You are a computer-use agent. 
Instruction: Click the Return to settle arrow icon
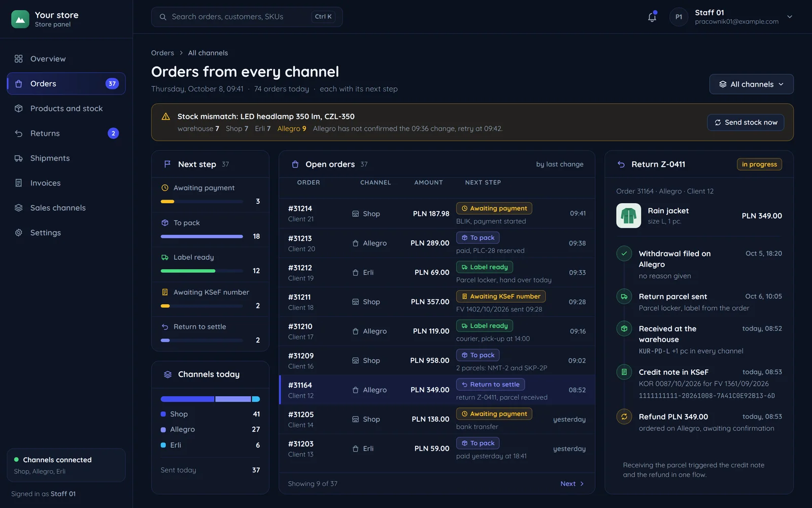[165, 327]
